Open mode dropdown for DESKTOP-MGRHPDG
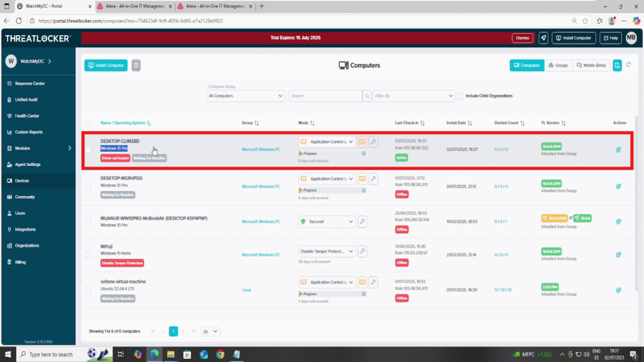This screenshot has height=362, width=644. coord(327,178)
